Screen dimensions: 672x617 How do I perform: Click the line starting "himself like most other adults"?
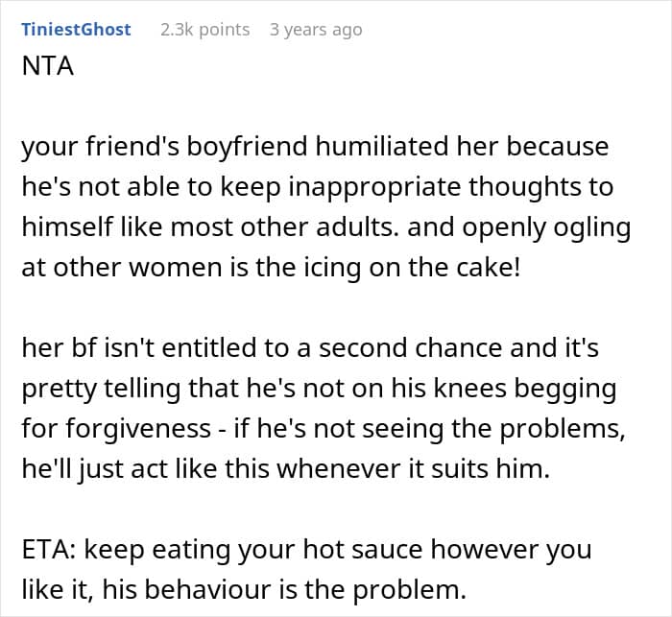pos(326,227)
